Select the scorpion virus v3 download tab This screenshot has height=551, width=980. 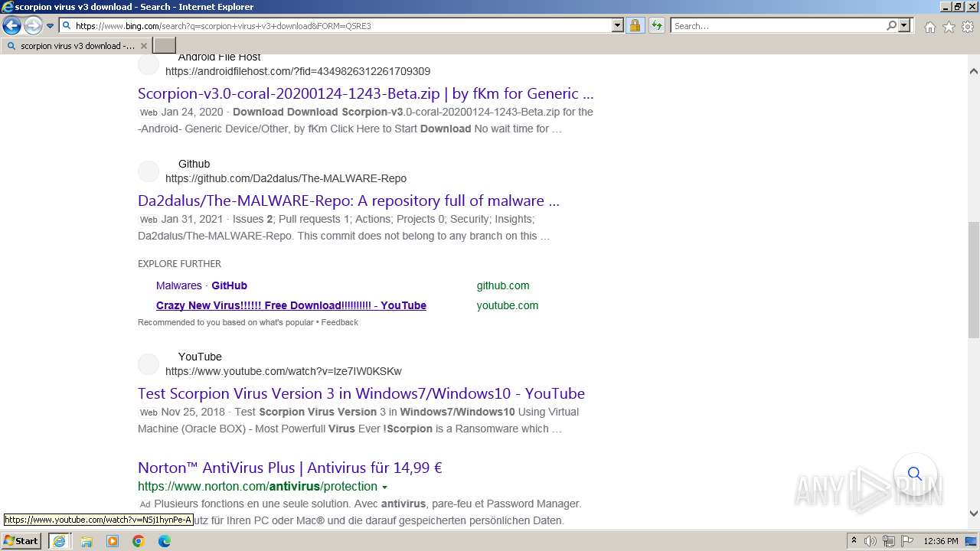(77, 46)
